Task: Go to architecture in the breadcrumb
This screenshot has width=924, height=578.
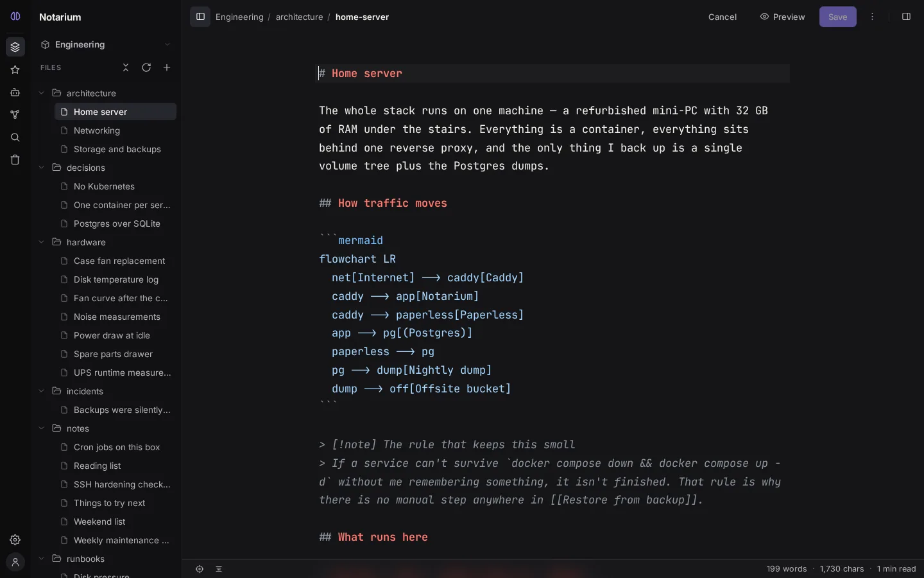Action: click(300, 17)
